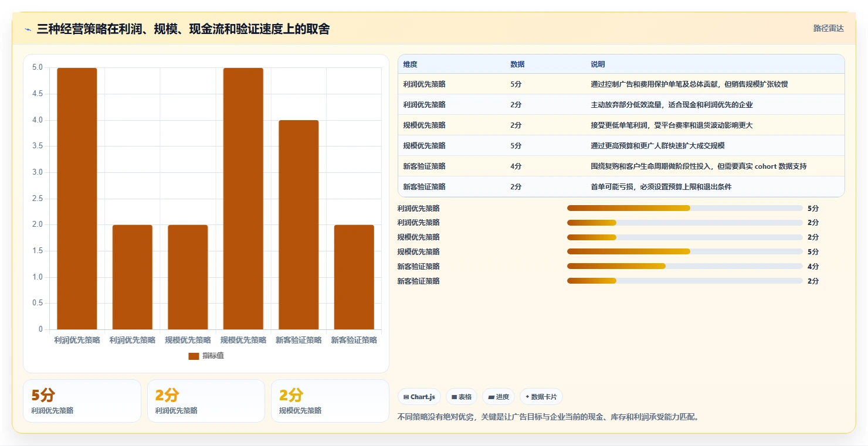Click the 5.0-height 规模优先策略 bar
The image size is (868, 446).
point(243,199)
